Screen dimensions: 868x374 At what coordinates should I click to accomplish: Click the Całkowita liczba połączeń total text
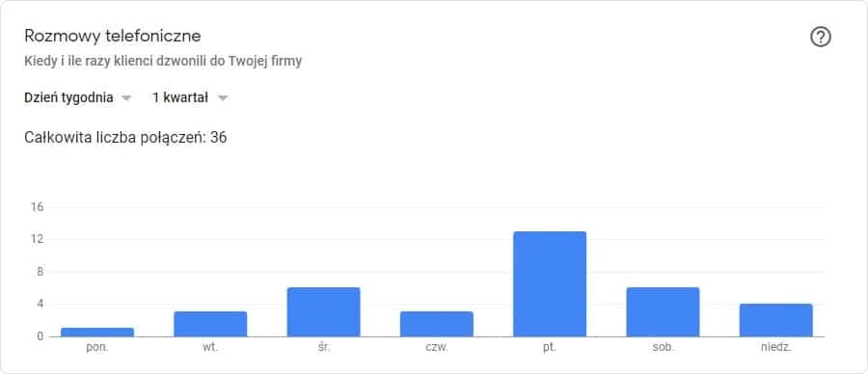click(125, 138)
